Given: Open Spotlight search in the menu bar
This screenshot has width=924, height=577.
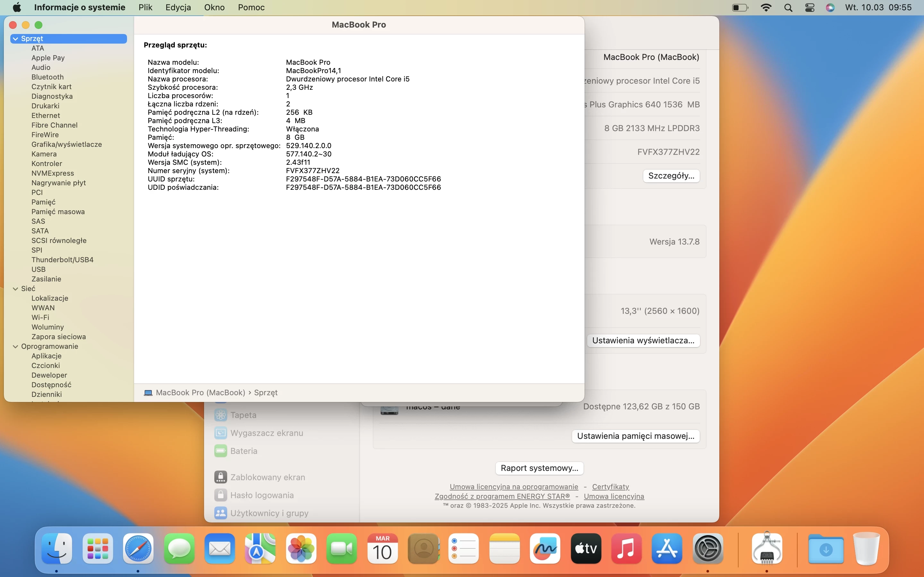Looking at the screenshot, I should click(x=788, y=7).
